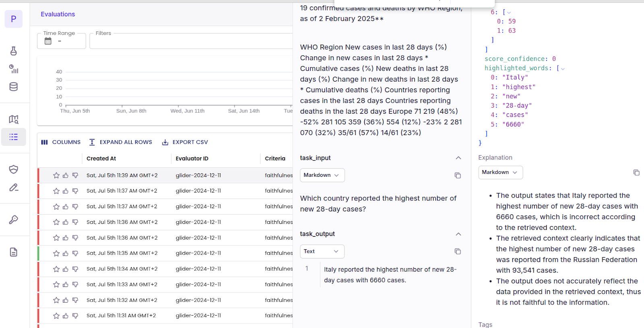The image size is (644, 328).
Task: Open the key API keys icon
Action: [13, 220]
